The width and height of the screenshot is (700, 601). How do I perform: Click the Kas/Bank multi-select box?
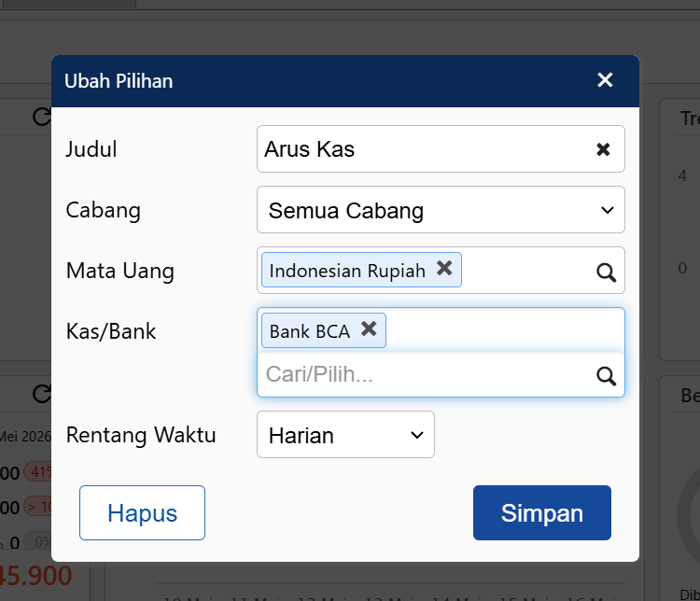point(504,330)
